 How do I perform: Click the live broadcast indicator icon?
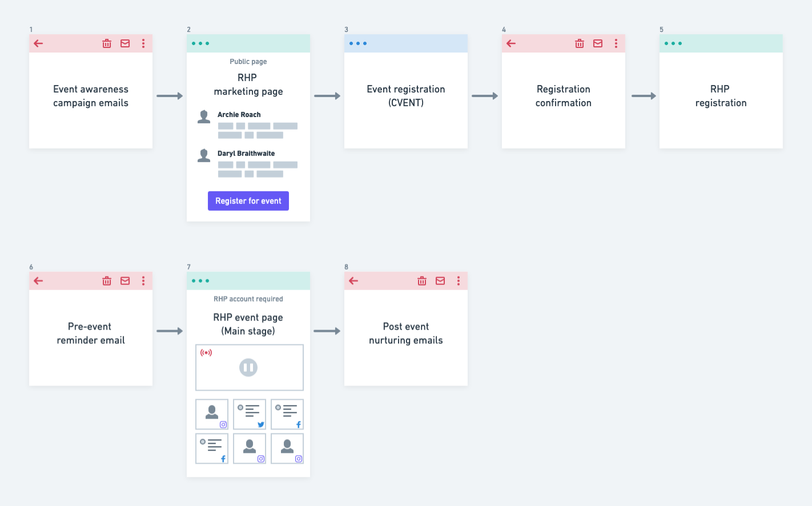[x=206, y=353]
